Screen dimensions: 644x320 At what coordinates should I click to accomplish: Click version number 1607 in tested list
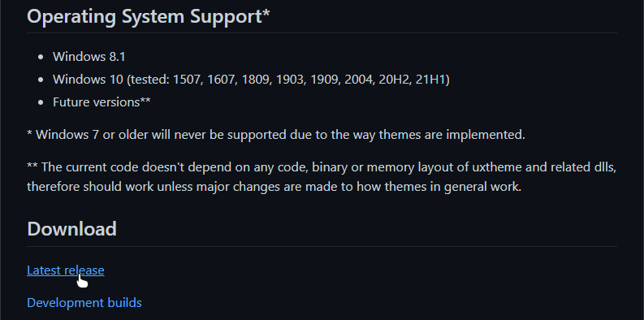[x=223, y=79]
